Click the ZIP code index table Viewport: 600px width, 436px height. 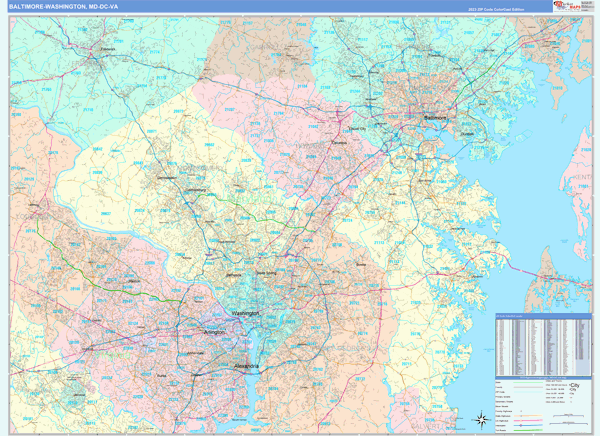tap(543, 347)
